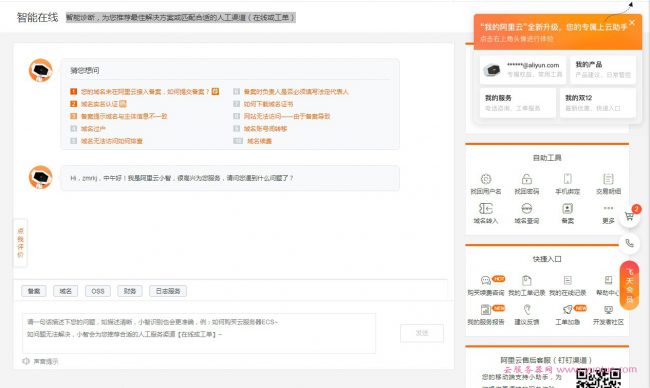
Task: Open question 2 域名实名认证
Action: click(99, 104)
